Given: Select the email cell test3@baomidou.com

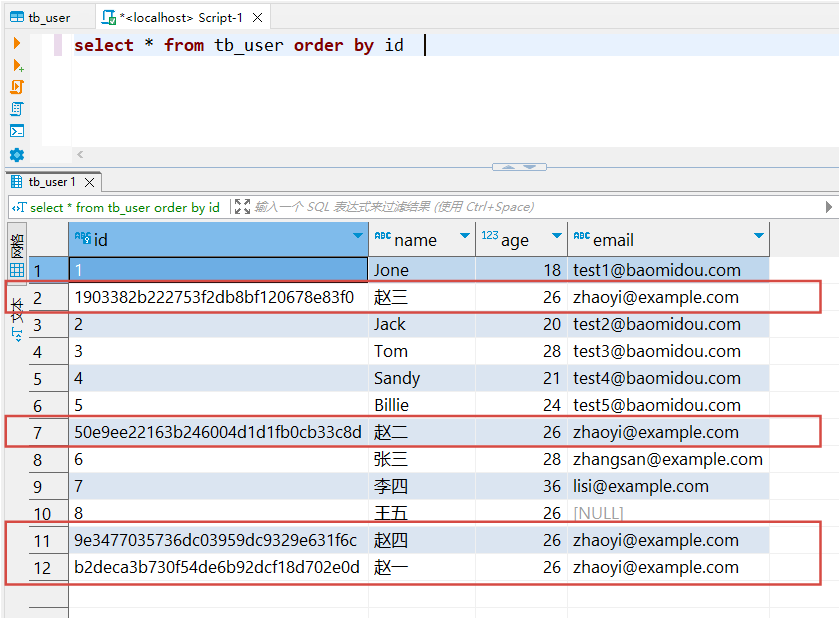Looking at the screenshot, I should point(668,352).
